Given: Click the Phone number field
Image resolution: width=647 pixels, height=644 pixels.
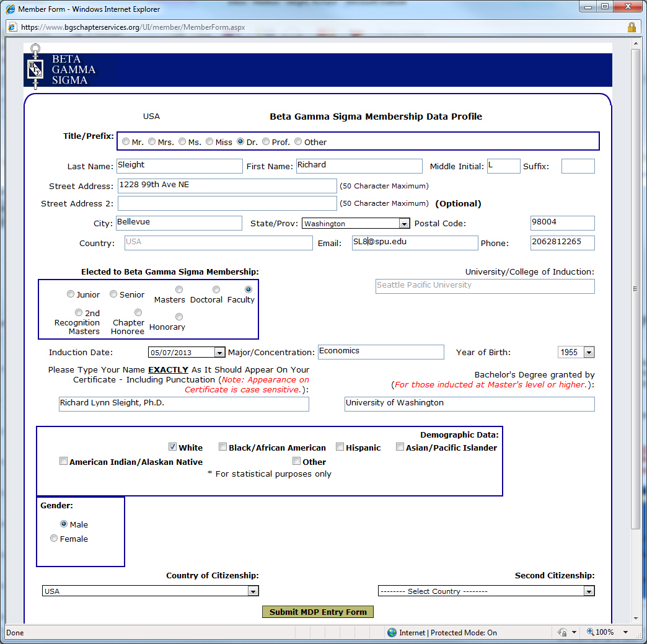Looking at the screenshot, I should tap(563, 243).
